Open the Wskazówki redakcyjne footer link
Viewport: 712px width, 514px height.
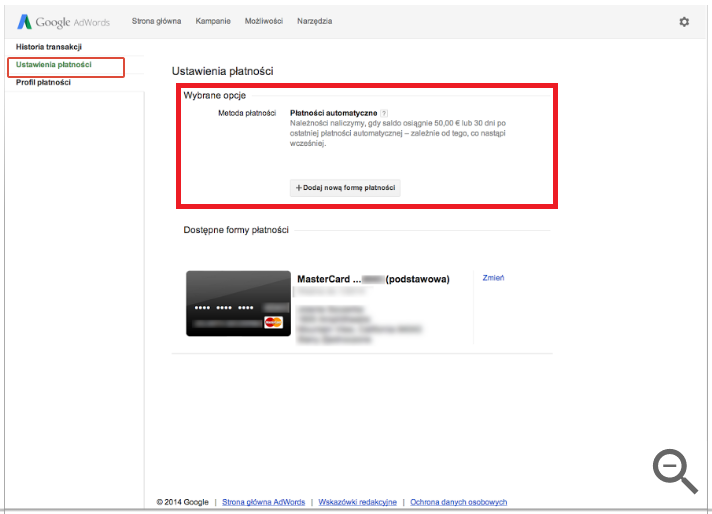click(357, 502)
